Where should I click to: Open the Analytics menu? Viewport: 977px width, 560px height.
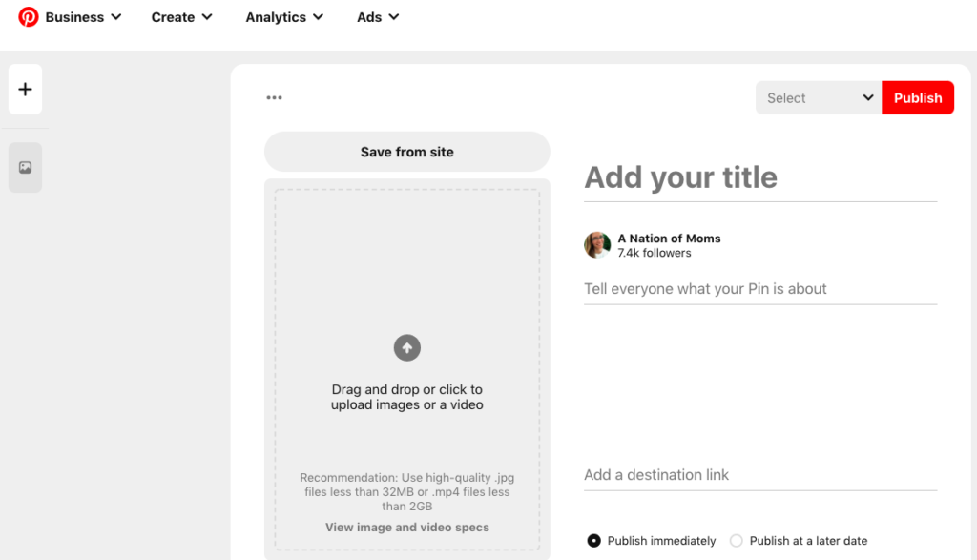[x=284, y=17]
